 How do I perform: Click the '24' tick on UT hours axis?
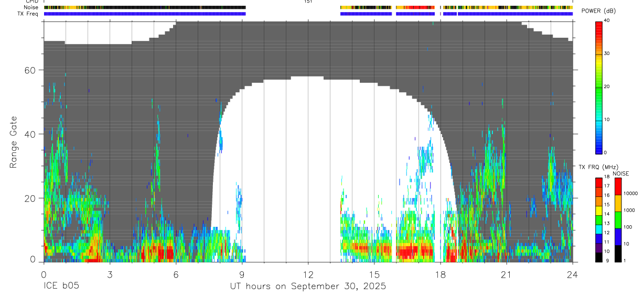(x=573, y=274)
